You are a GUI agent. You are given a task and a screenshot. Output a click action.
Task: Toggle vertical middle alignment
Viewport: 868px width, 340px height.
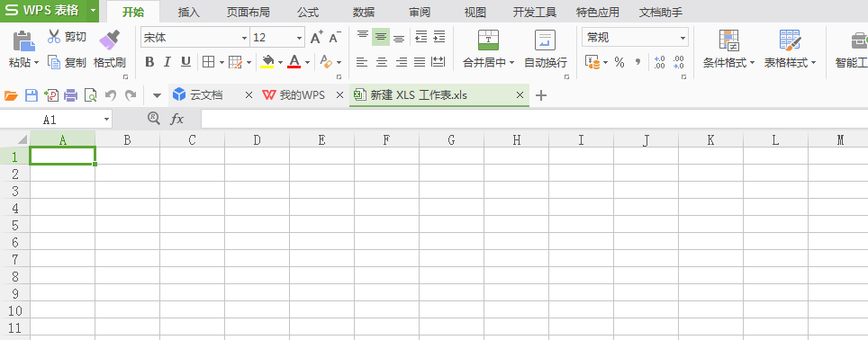coord(381,37)
